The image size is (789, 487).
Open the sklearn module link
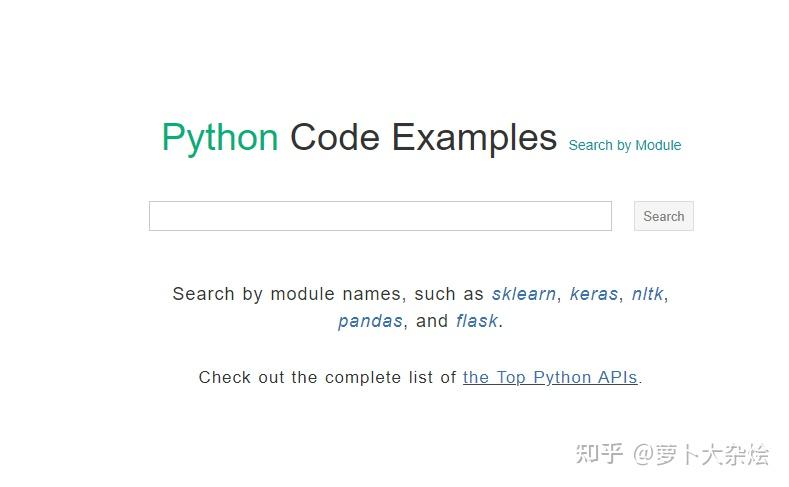[x=524, y=294]
